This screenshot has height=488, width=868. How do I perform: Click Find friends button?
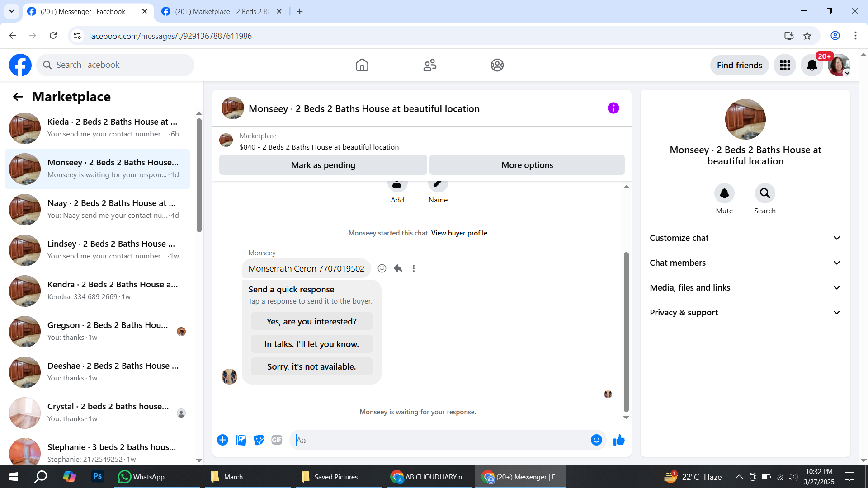[739, 65]
